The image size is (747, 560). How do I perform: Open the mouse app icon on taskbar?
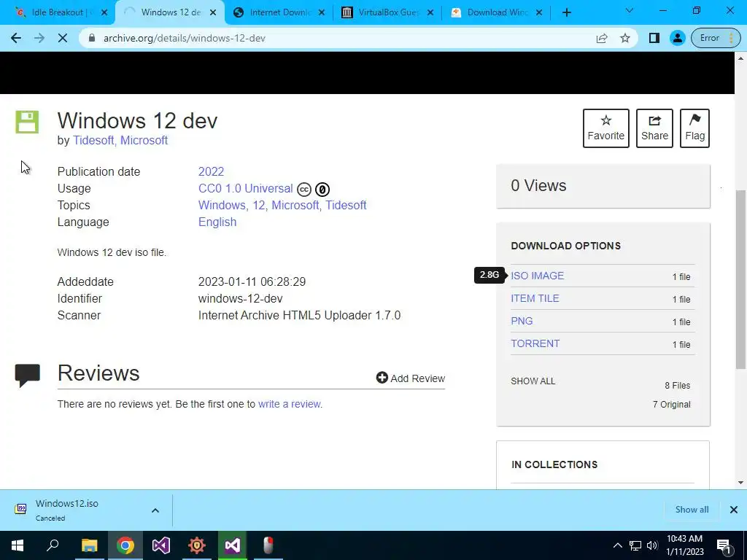click(x=268, y=545)
